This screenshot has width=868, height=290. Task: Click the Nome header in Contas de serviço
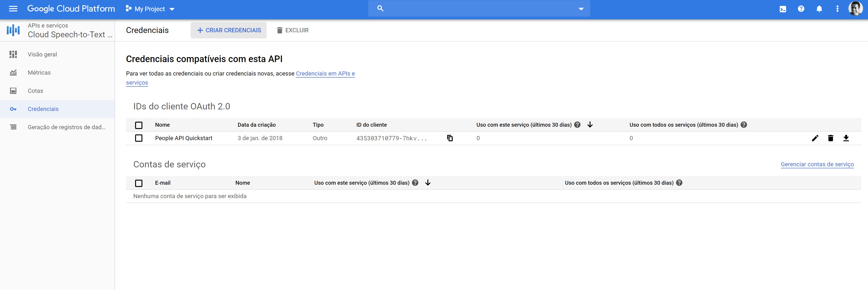pos(243,183)
